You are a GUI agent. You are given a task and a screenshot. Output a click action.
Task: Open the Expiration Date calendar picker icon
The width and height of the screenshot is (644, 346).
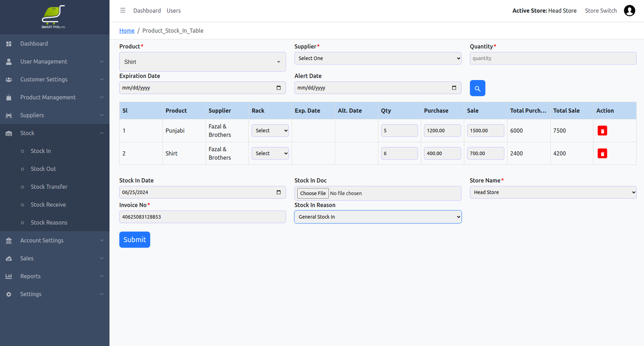point(279,88)
